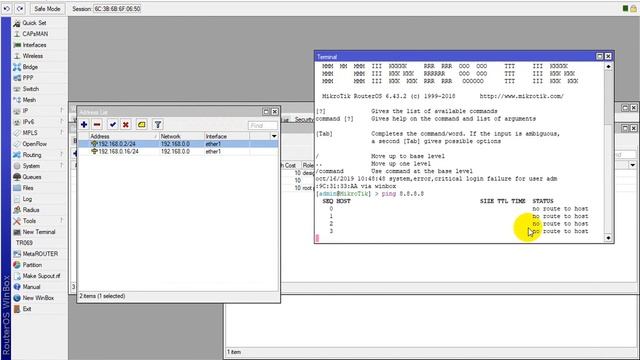Open the Mesh menu item

pyautogui.click(x=29, y=100)
